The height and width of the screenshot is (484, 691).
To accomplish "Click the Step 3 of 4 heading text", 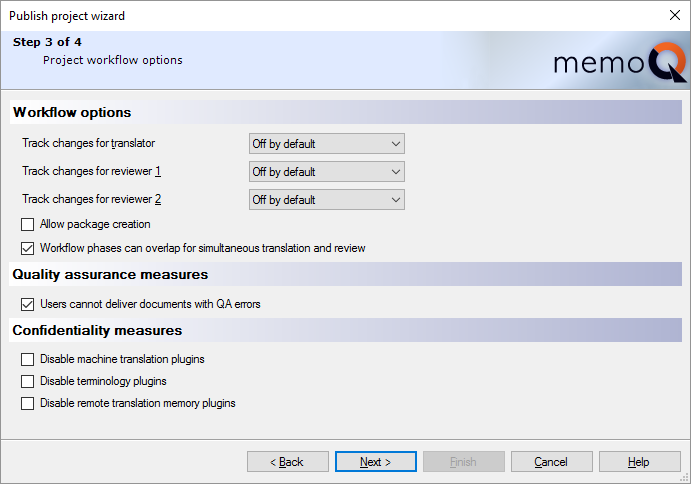I will tap(46, 43).
